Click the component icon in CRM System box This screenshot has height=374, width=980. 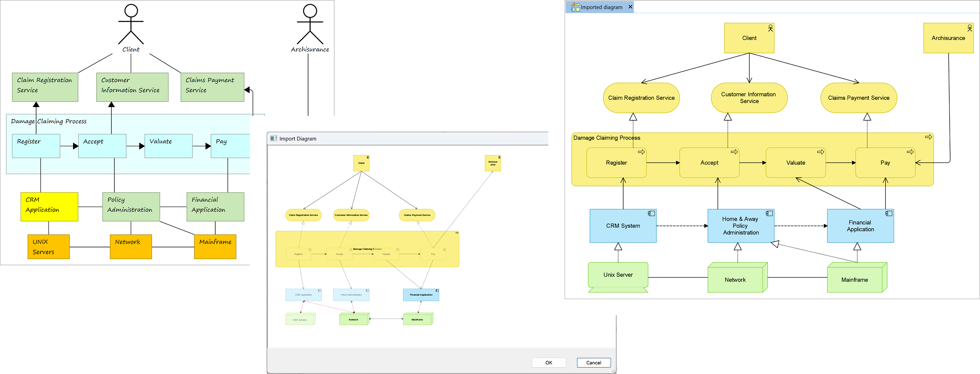tap(651, 214)
